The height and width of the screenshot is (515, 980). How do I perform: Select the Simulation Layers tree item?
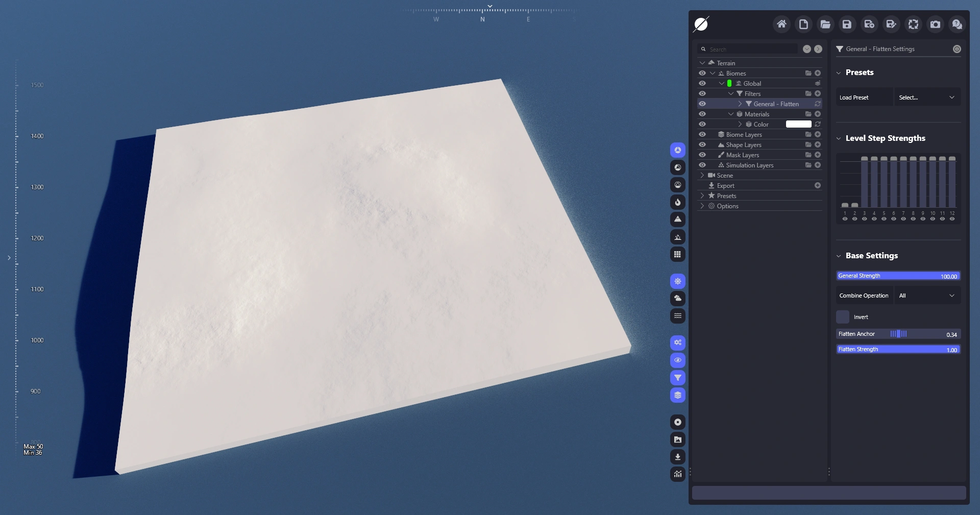[x=749, y=165]
